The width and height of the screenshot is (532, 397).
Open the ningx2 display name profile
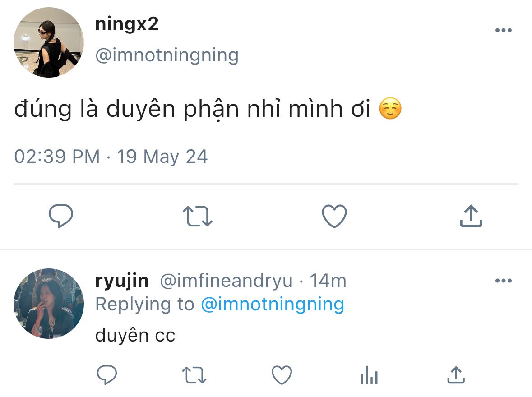point(127,24)
